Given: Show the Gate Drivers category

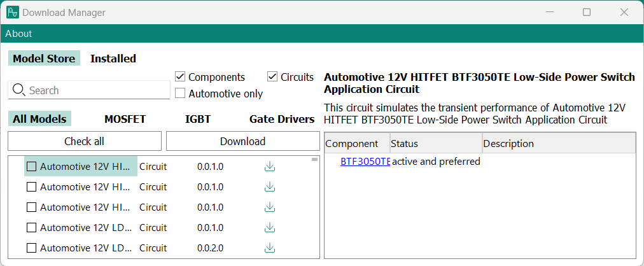Looking at the screenshot, I should click(x=282, y=119).
